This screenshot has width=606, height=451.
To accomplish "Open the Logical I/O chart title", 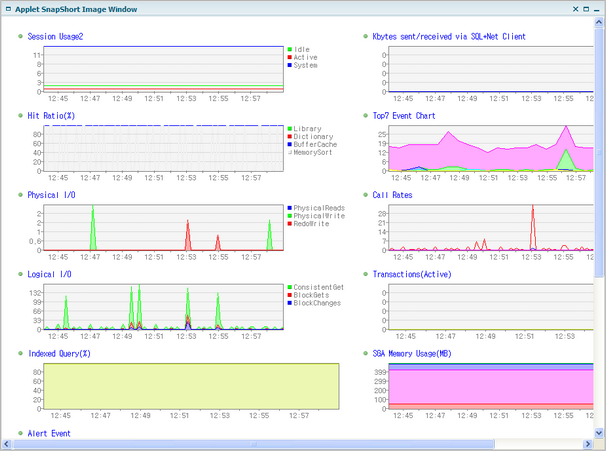I will click(50, 274).
